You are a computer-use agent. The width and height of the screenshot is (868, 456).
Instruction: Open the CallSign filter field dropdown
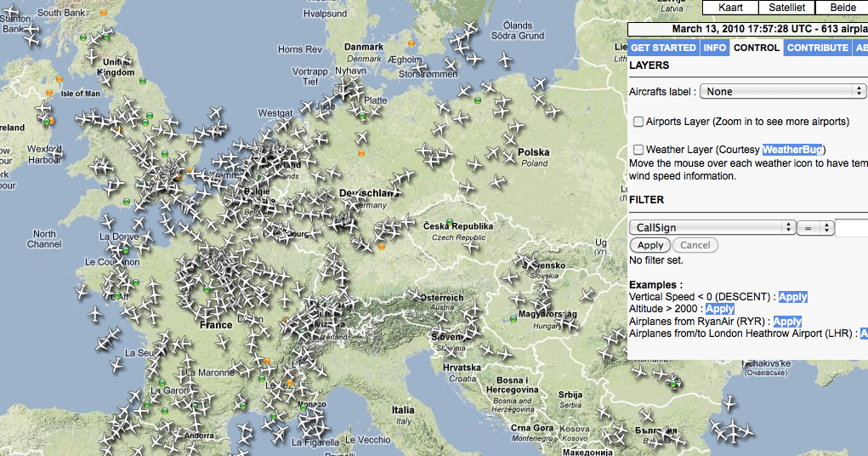tap(712, 227)
